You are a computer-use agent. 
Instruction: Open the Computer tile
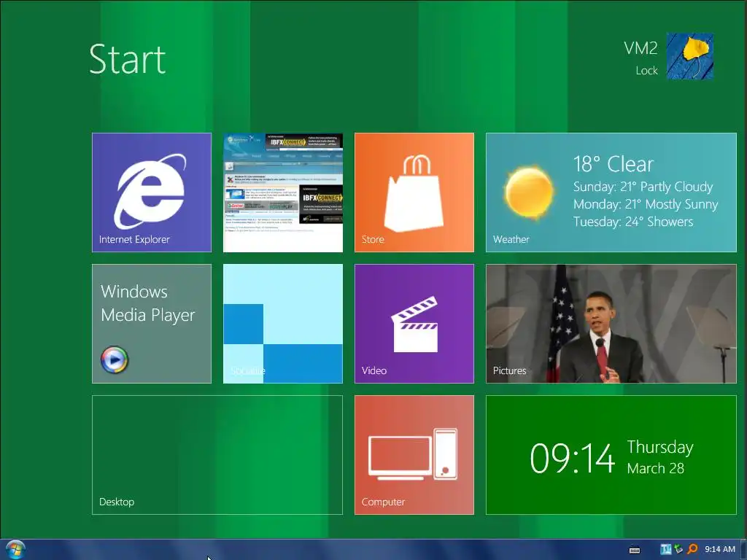click(414, 455)
